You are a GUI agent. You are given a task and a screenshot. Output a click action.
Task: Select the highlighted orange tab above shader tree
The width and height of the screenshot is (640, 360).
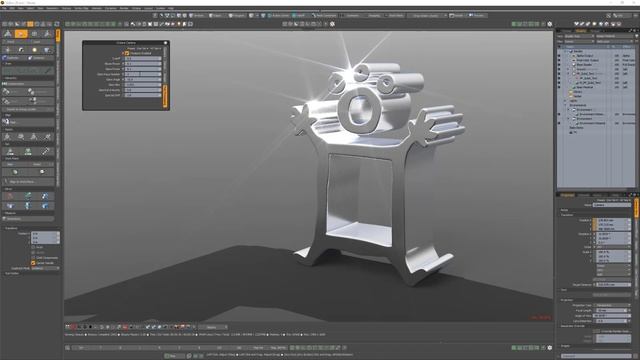click(x=580, y=31)
